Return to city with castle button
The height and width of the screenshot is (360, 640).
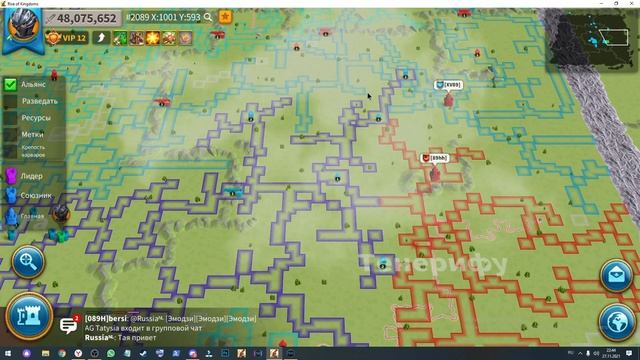29,316
